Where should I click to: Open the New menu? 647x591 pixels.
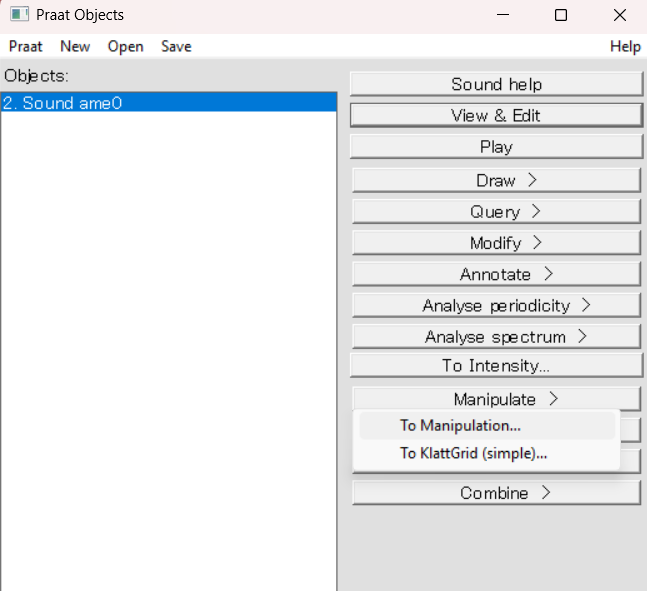coord(75,46)
